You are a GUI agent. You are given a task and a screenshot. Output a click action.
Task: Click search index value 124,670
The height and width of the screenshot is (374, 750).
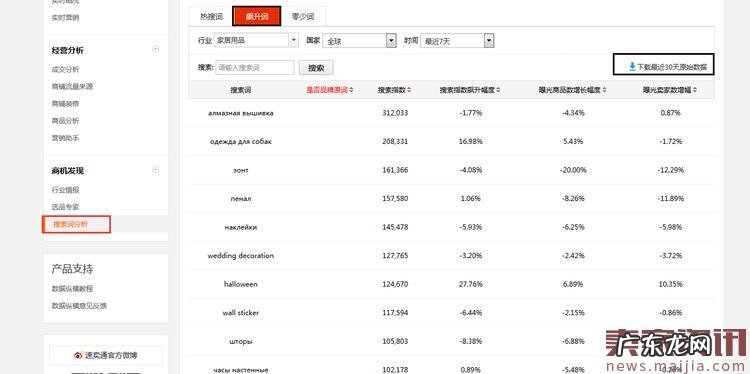(395, 284)
